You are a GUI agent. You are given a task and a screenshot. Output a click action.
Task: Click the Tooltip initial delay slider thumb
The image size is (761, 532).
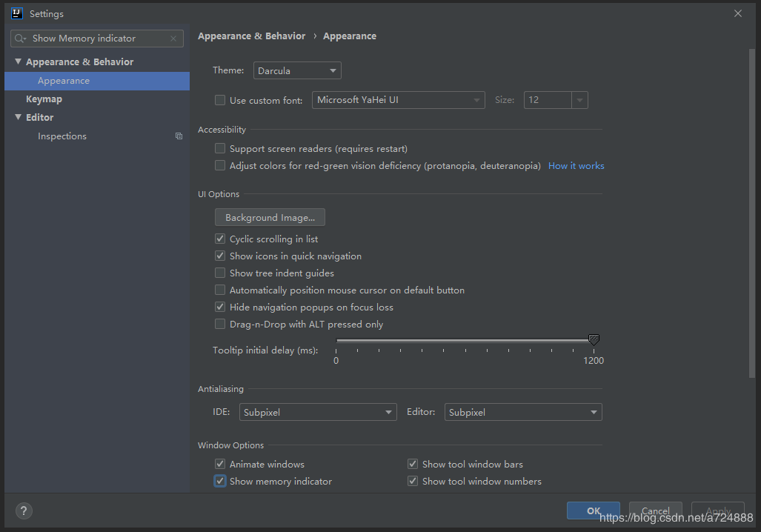(x=594, y=339)
